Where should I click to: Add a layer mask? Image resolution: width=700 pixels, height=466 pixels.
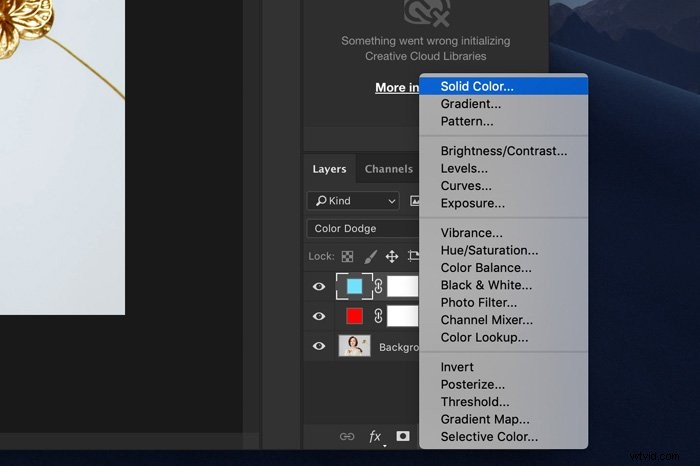pyautogui.click(x=403, y=436)
